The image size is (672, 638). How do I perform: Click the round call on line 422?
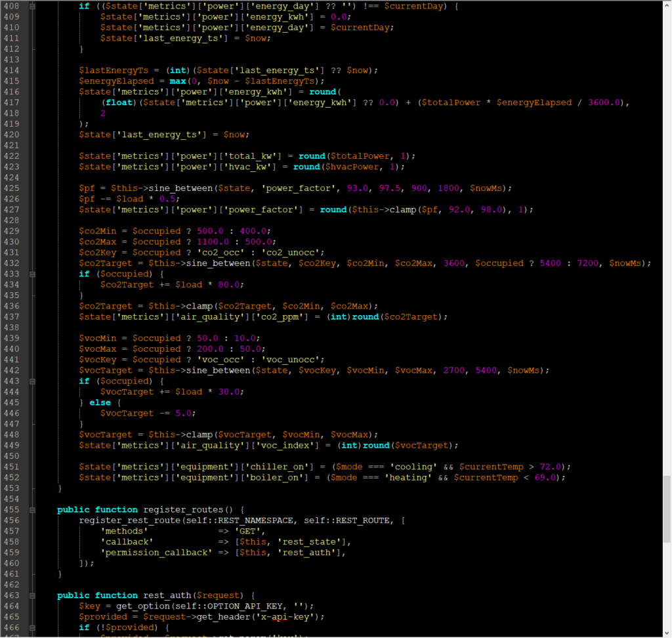pos(311,156)
